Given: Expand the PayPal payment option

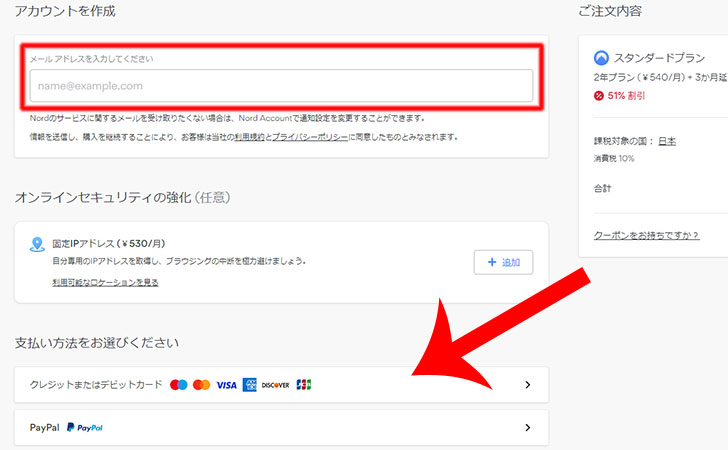Looking at the screenshot, I should [x=527, y=428].
